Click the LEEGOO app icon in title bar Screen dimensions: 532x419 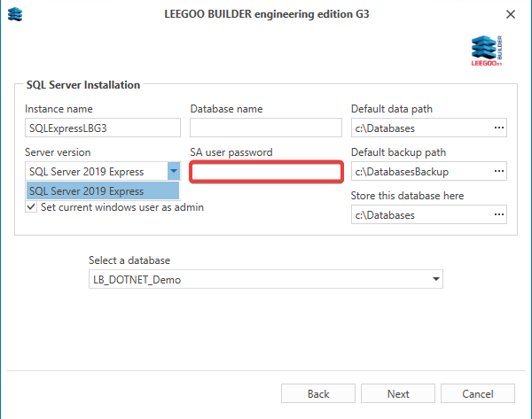[15, 14]
